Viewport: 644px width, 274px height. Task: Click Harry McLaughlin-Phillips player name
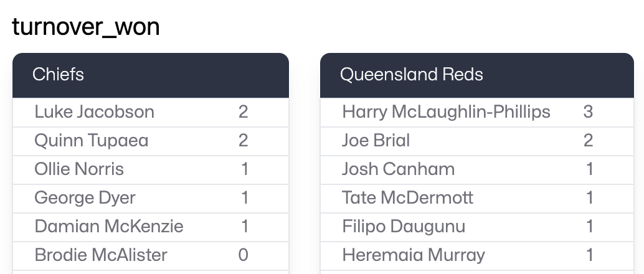446,112
